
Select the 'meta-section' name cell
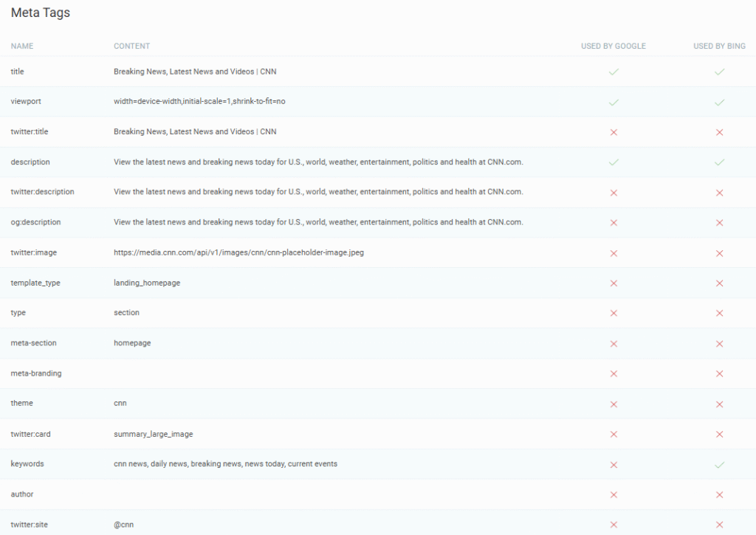34,343
